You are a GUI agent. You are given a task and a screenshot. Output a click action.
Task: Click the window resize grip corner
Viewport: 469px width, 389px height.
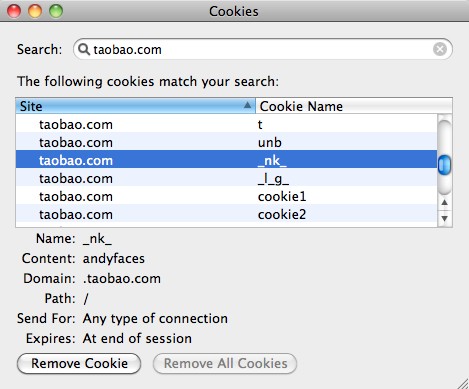click(x=462, y=382)
